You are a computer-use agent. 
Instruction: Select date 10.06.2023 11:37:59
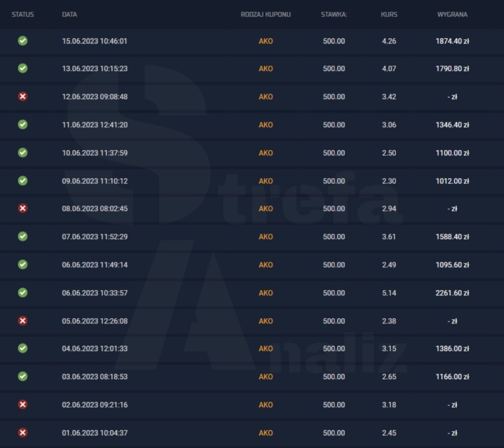[x=94, y=153]
